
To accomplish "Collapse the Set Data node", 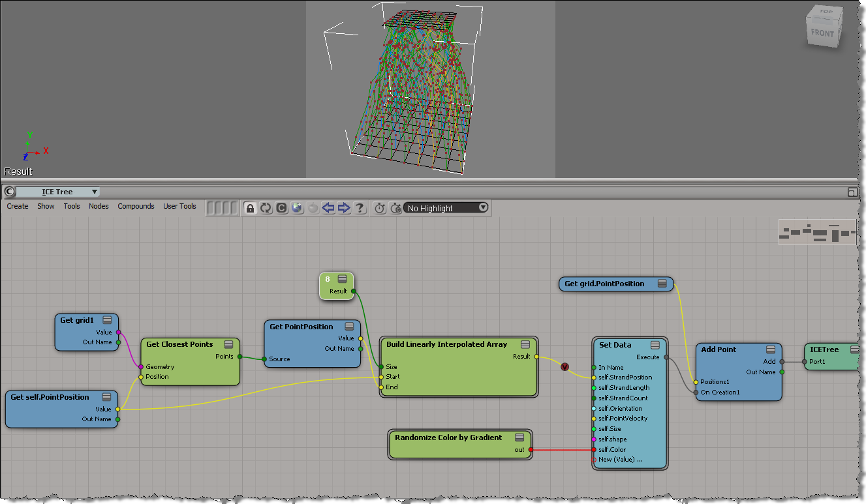I will coord(655,345).
